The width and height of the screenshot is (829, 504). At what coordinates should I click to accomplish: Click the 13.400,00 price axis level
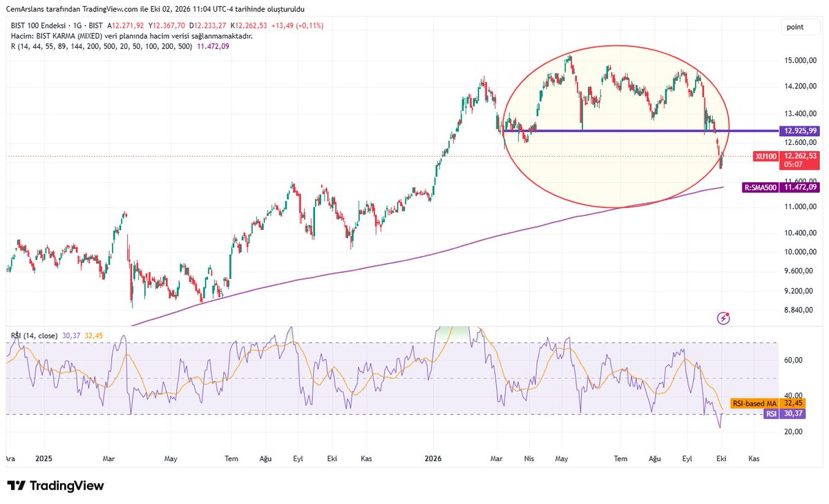tap(801, 113)
